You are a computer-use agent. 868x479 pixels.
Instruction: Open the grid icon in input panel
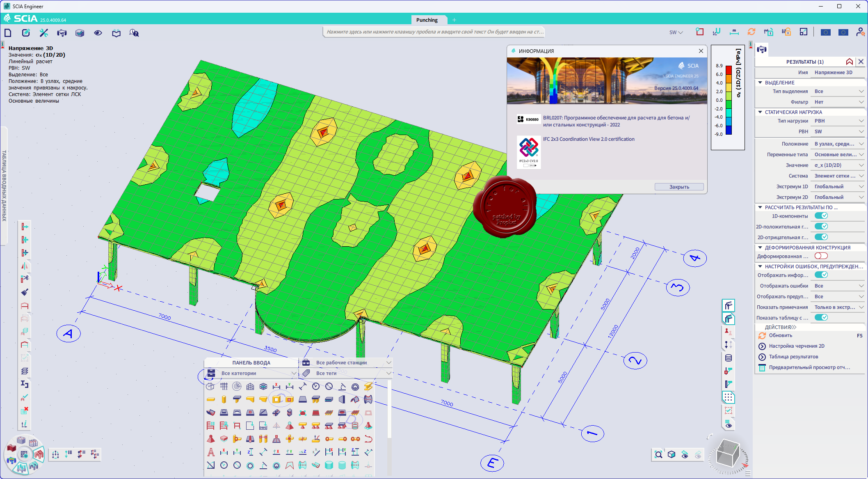pyautogui.click(x=224, y=386)
